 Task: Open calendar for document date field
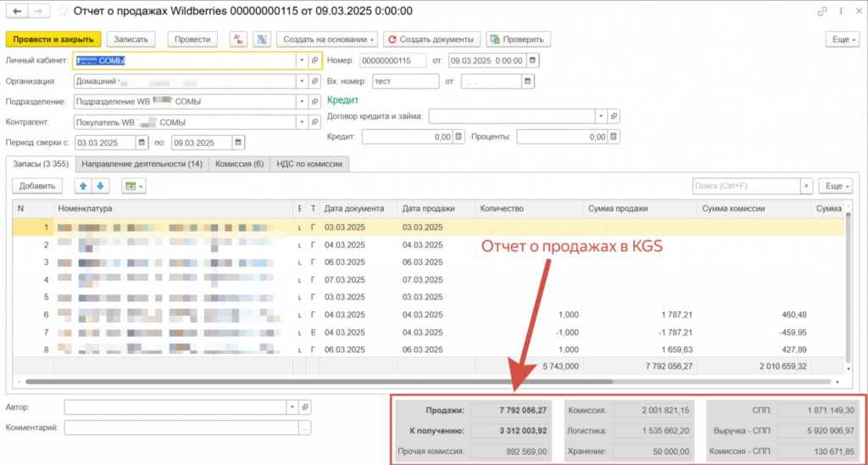click(x=534, y=60)
